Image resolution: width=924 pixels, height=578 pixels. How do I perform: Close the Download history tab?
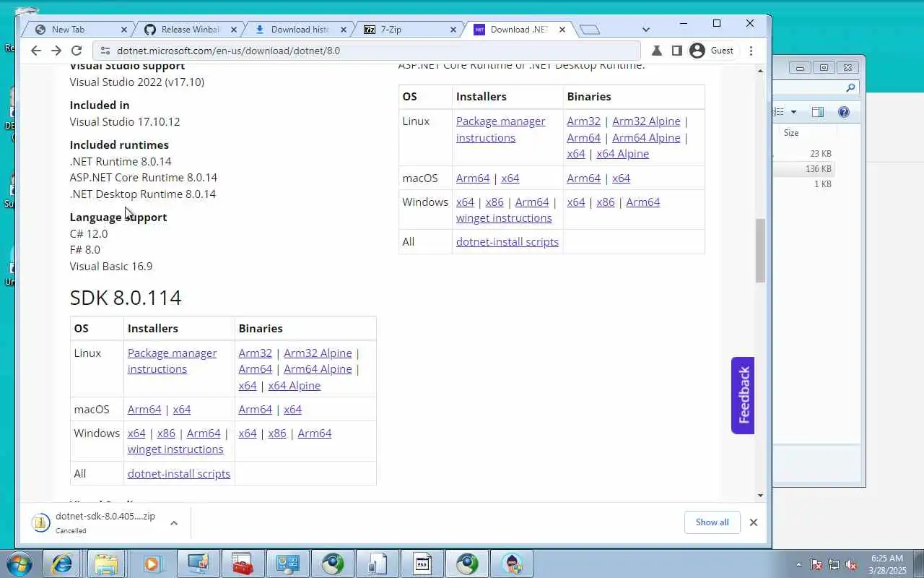[x=344, y=30]
